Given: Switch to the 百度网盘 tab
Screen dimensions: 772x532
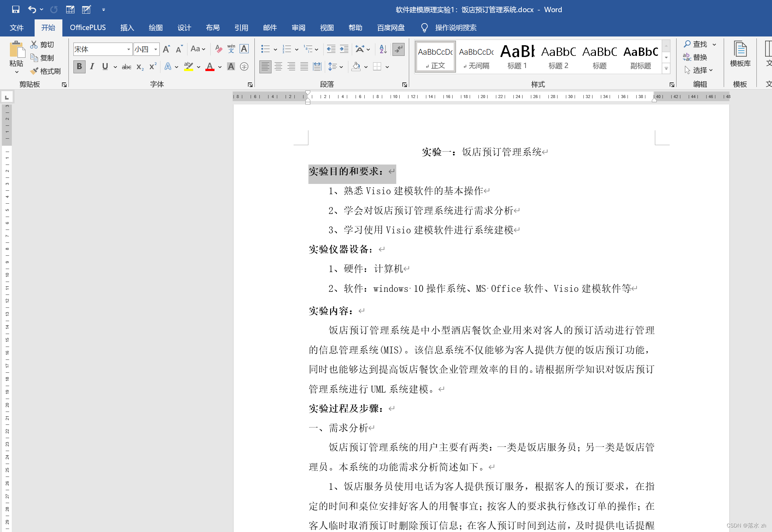Looking at the screenshot, I should (391, 28).
